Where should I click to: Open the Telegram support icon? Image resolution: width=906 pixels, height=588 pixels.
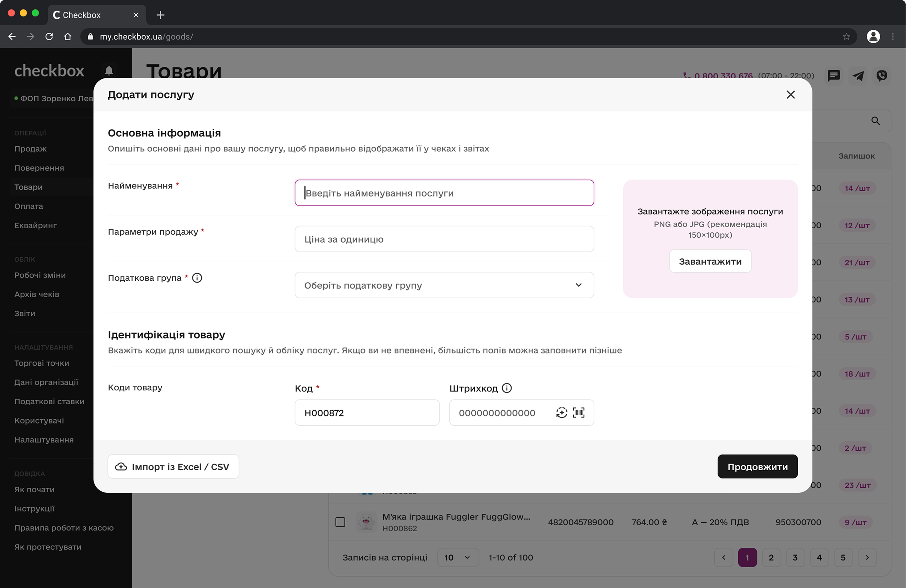tap(858, 76)
